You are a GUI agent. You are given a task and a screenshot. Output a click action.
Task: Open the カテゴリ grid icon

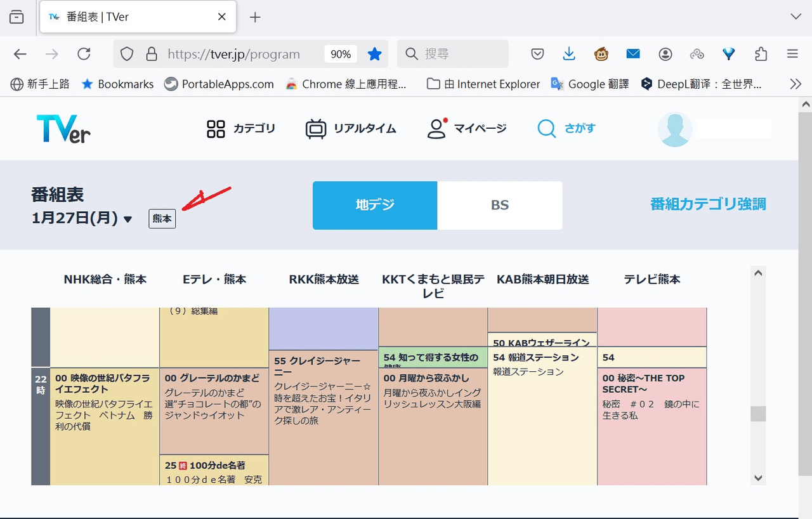(x=216, y=129)
